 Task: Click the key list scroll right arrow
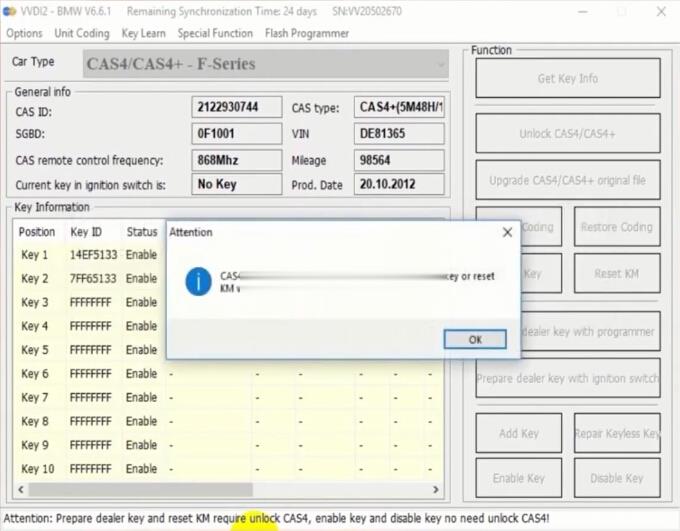tap(436, 490)
